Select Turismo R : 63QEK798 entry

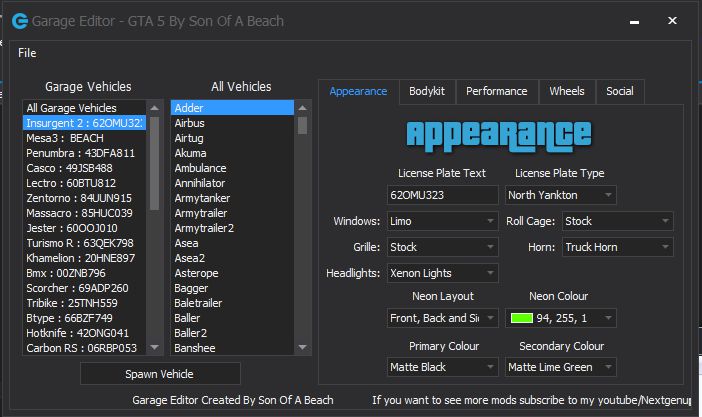point(84,243)
